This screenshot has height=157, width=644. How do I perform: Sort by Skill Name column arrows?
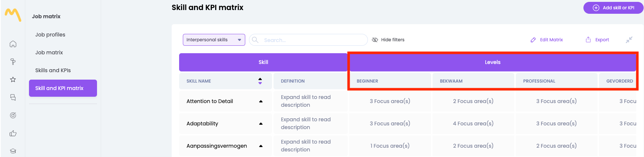pyautogui.click(x=260, y=81)
